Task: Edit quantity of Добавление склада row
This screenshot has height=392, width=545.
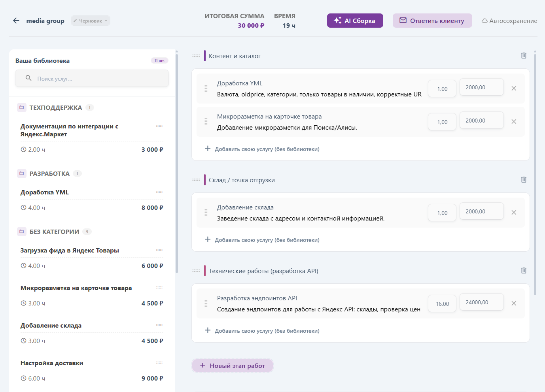Action: [442, 213]
